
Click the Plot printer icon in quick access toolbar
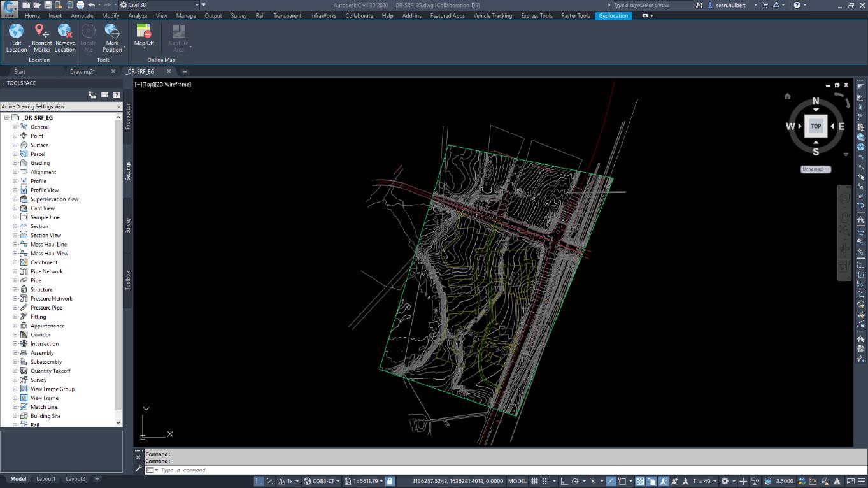click(x=80, y=5)
